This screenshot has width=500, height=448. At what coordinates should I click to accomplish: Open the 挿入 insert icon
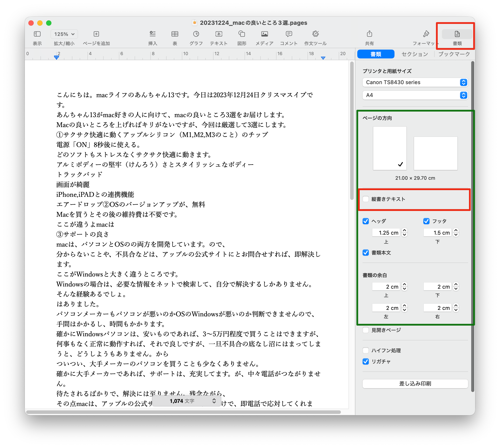(x=152, y=34)
